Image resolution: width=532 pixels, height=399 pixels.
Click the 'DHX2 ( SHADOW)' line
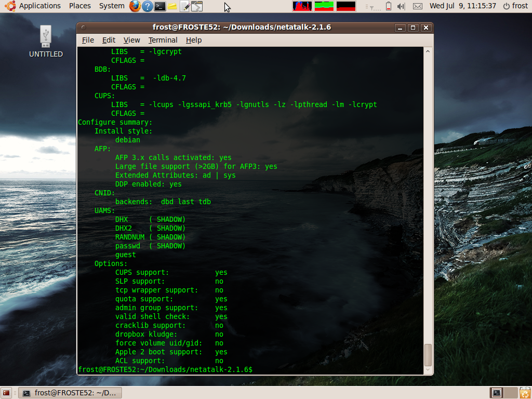[150, 228]
